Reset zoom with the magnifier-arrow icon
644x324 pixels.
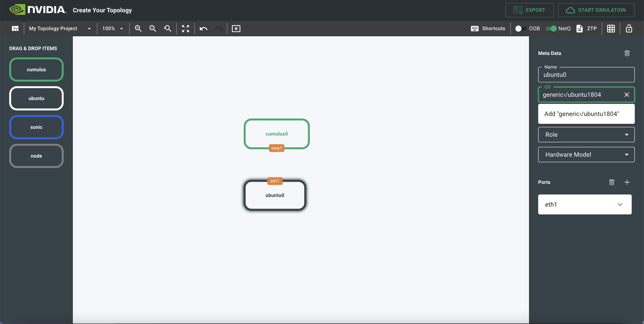pyautogui.click(x=167, y=29)
